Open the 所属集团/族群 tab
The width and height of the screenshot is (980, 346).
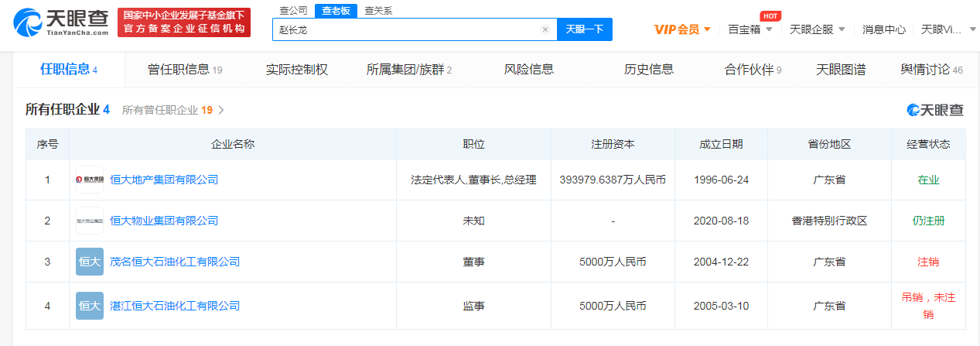(x=409, y=70)
